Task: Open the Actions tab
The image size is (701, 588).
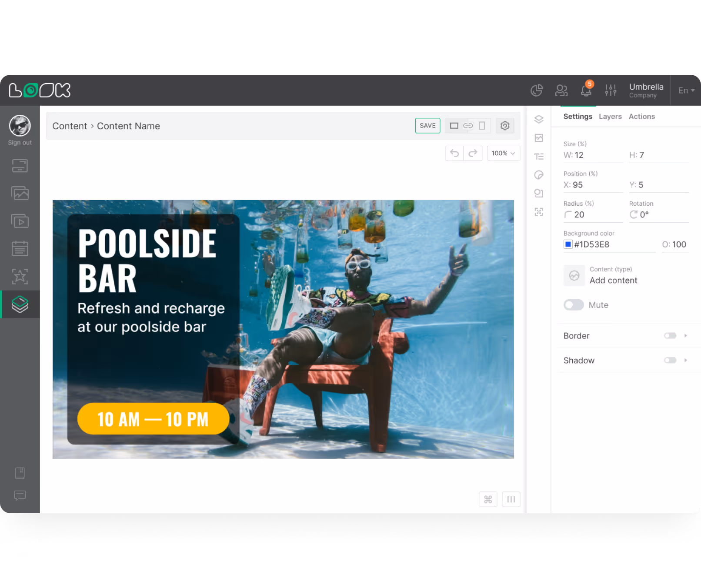Action: click(642, 116)
